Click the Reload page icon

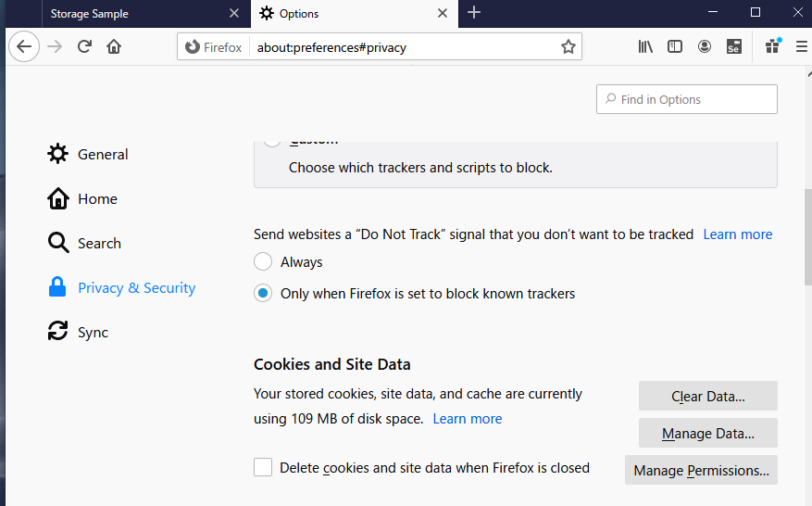pos(84,46)
